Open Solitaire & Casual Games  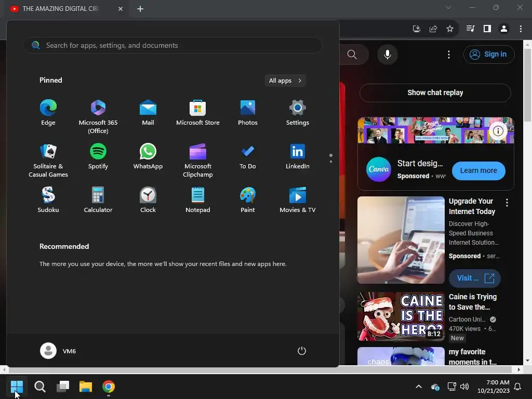coord(48,160)
